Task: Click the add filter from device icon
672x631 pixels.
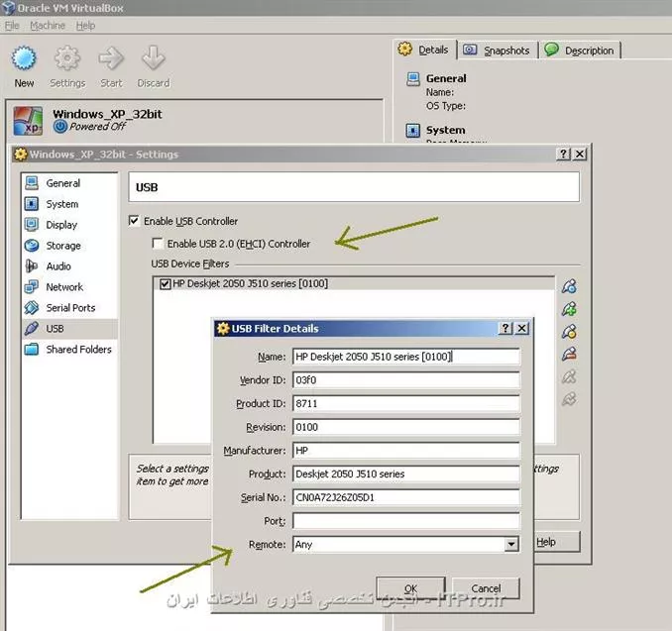Action: pyautogui.click(x=569, y=309)
